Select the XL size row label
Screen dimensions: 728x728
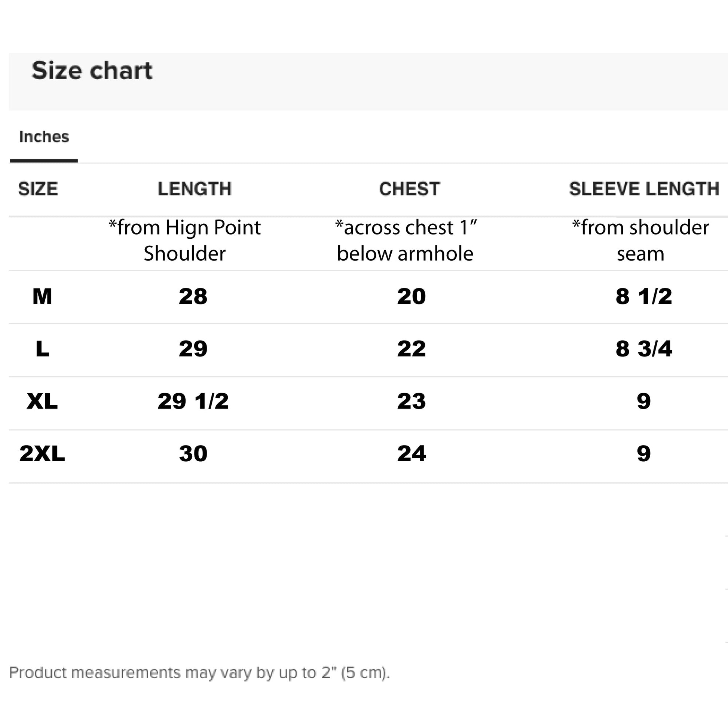(42, 401)
